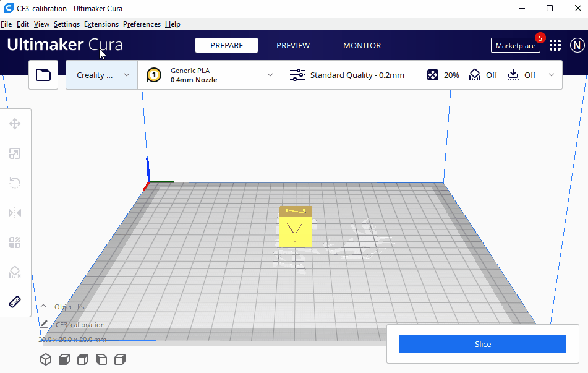
Task: Click the infill 20% icon
Action: coord(432,75)
